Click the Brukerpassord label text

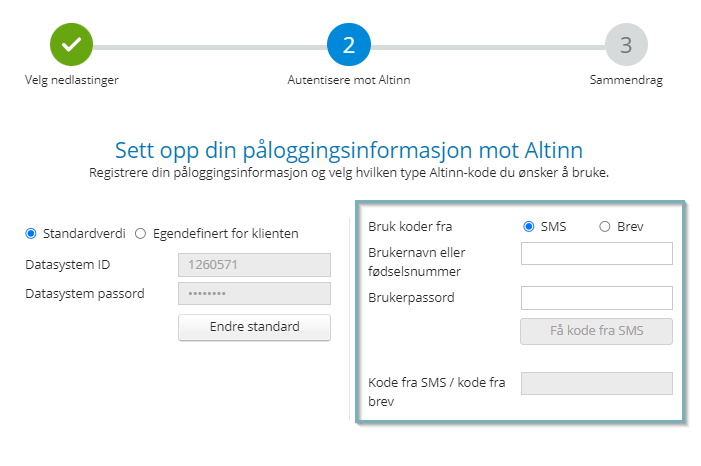[411, 298]
